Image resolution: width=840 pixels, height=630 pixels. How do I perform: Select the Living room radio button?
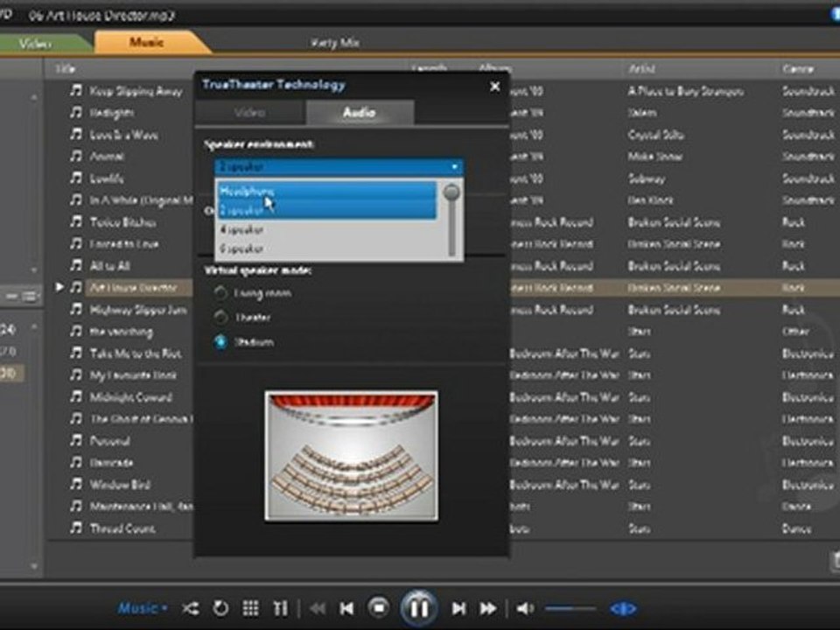pos(221,294)
